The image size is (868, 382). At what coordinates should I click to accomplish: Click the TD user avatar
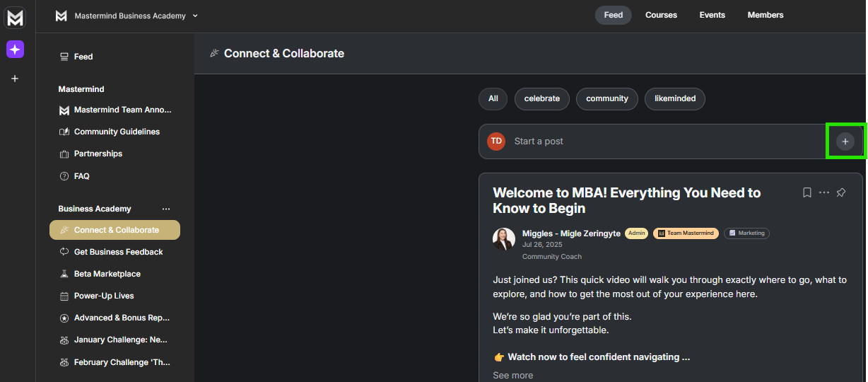tap(496, 141)
